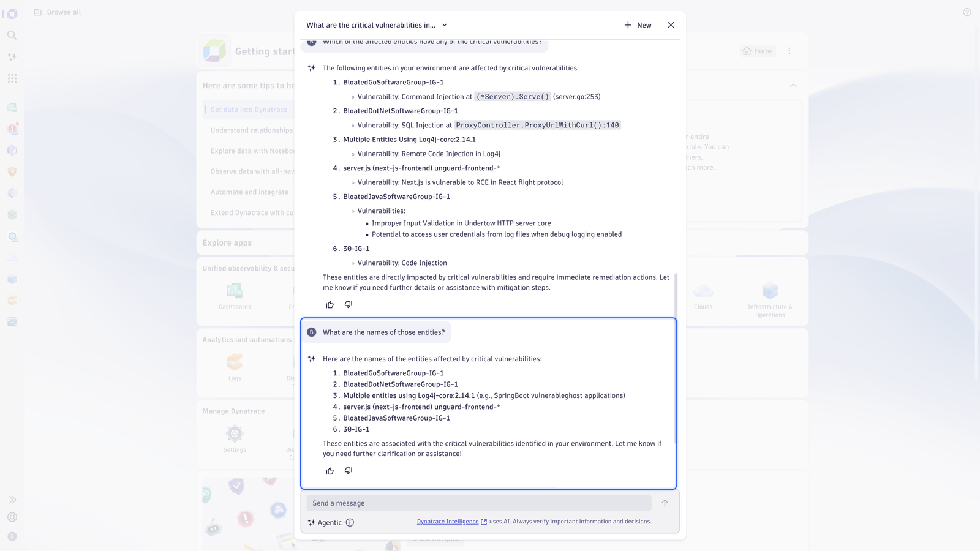Give thumbs up to vulnerabilities list answer
Screen dimensions: 980x551
pyautogui.click(x=330, y=304)
